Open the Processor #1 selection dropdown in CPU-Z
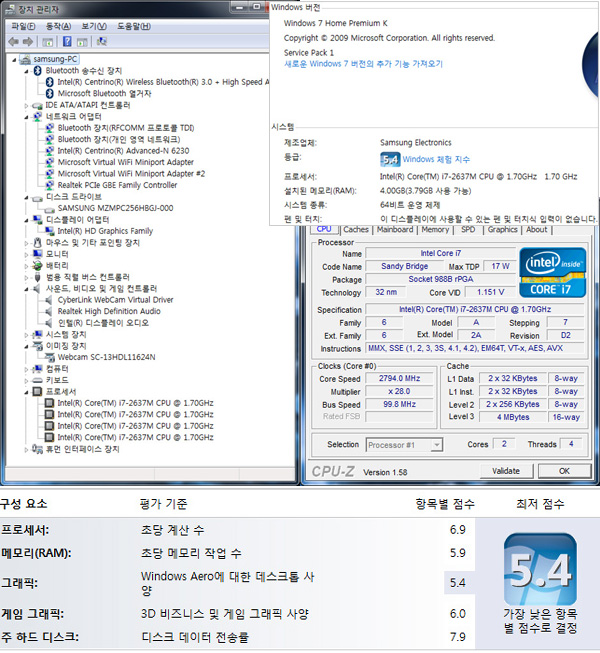 point(436,445)
